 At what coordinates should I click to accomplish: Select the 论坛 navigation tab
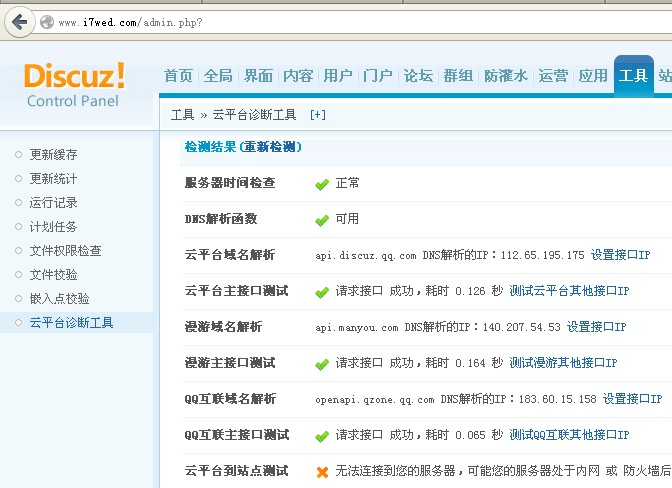pyautogui.click(x=418, y=76)
